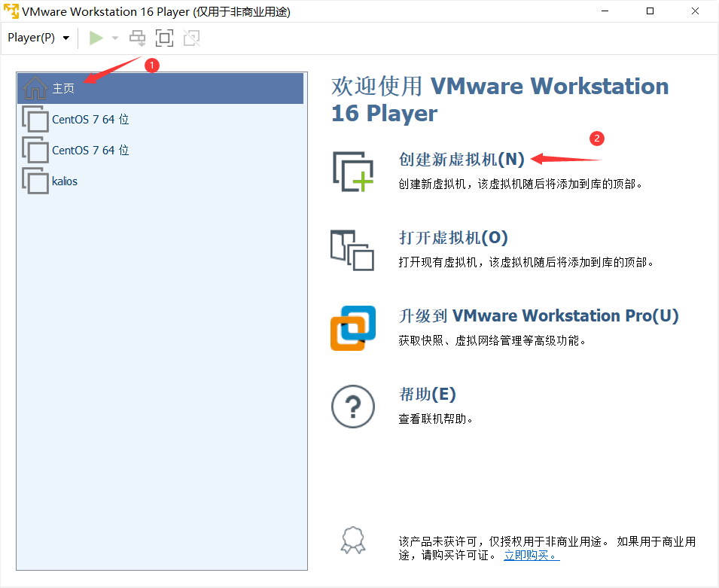Expand the Player menu dropdown arrow
The image size is (719, 588).
66,38
